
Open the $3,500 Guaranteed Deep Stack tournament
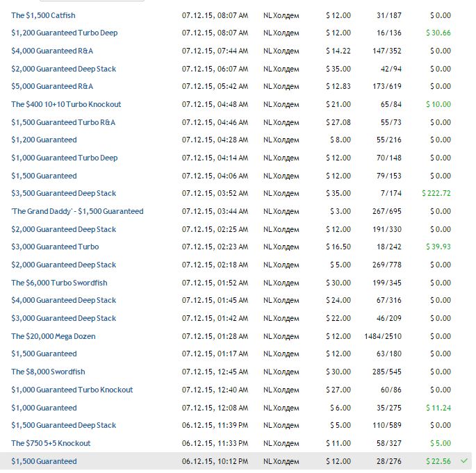pos(63,193)
